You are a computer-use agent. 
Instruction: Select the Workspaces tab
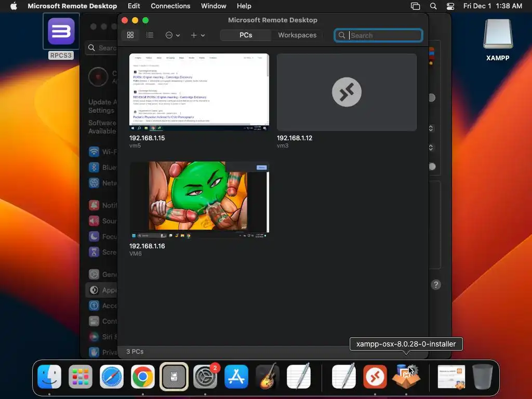pyautogui.click(x=297, y=35)
